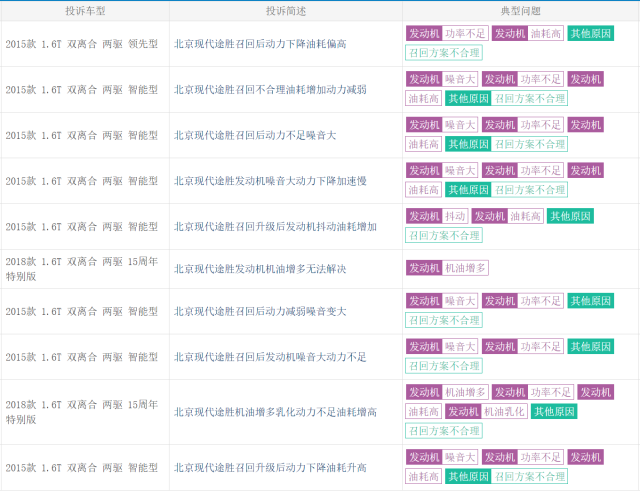640x492 pixels.
Task: Click 噪音大 tag in the 动力减弱噪音变大 row
Action: (x=460, y=301)
